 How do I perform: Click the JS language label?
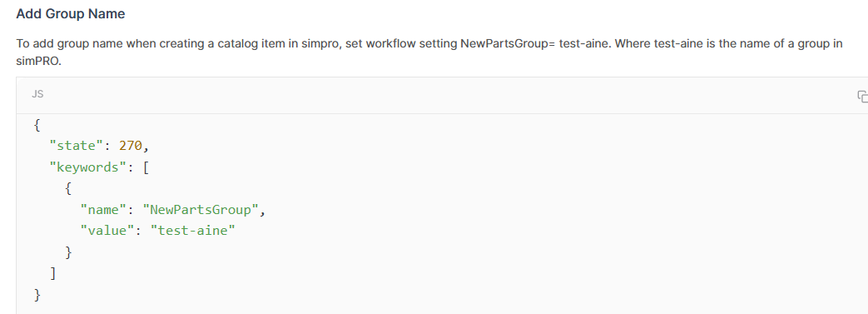(x=37, y=94)
